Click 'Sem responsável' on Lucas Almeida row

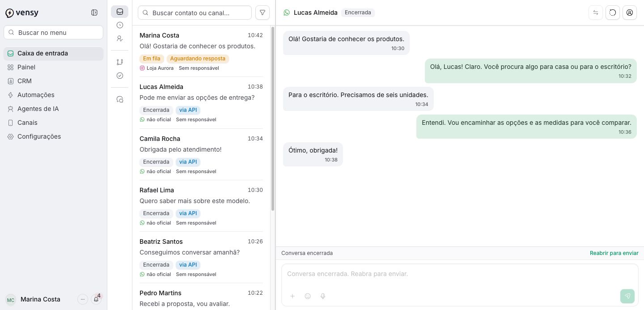196,119
